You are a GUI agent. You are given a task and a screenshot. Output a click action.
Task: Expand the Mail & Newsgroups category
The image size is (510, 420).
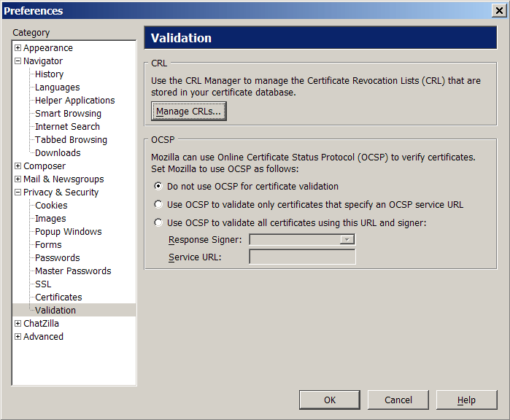tap(18, 179)
